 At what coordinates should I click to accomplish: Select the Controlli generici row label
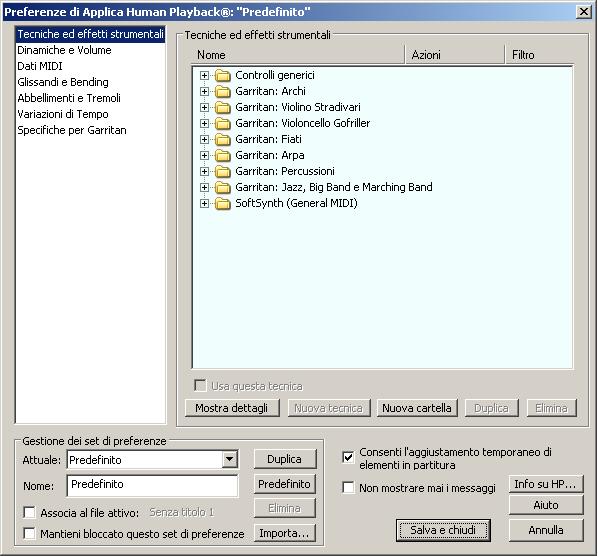tap(275, 76)
